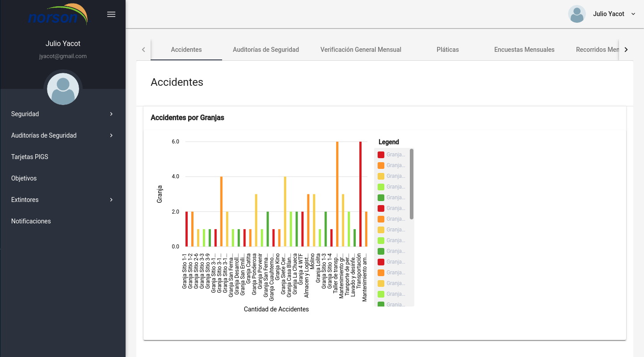Click the Granja Sitio 2-6 x-axis label
The width and height of the screenshot is (644, 357).
[x=196, y=271]
